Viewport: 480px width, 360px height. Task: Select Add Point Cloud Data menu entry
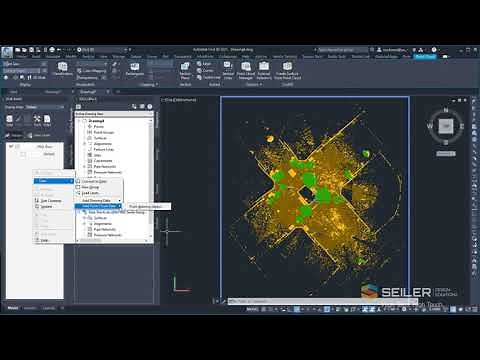98,206
